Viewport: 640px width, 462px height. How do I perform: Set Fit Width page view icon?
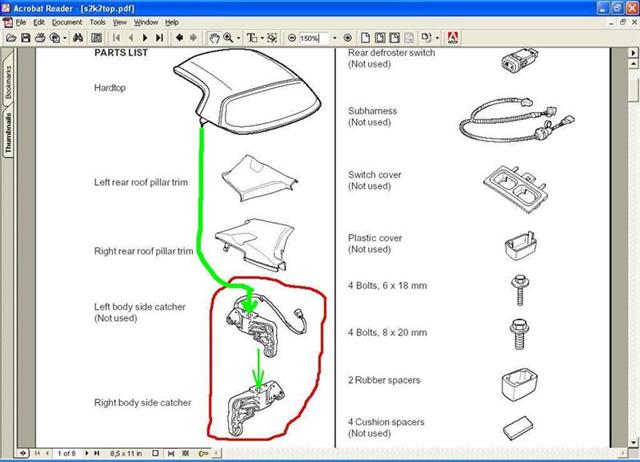pos(395,38)
